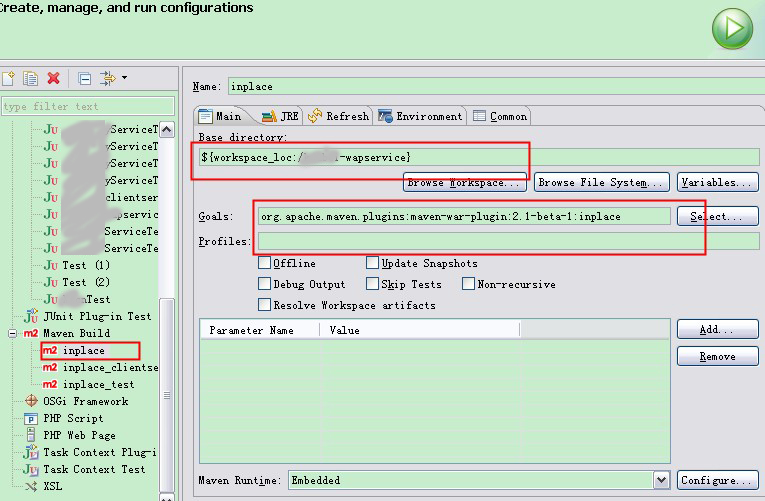Click the Configure Maven runtime button
765x501 pixels.
coord(717,480)
